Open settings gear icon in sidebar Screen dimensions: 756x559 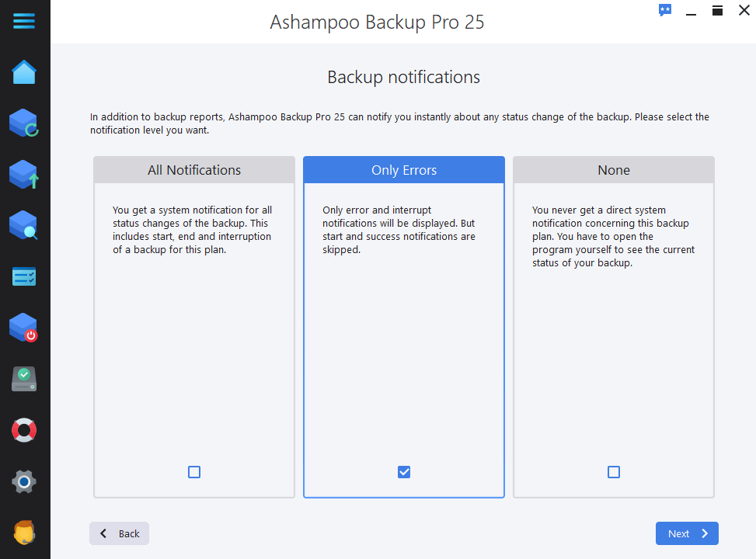pyautogui.click(x=24, y=481)
